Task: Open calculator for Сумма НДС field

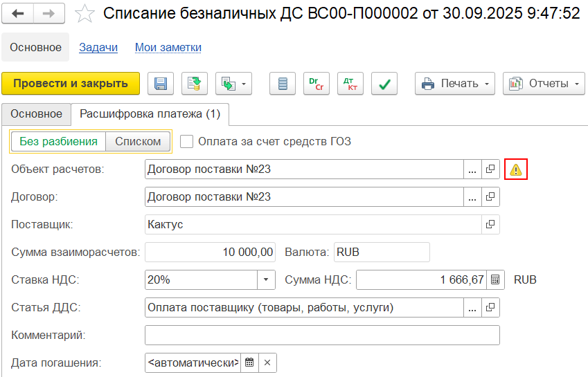Action: tap(495, 280)
